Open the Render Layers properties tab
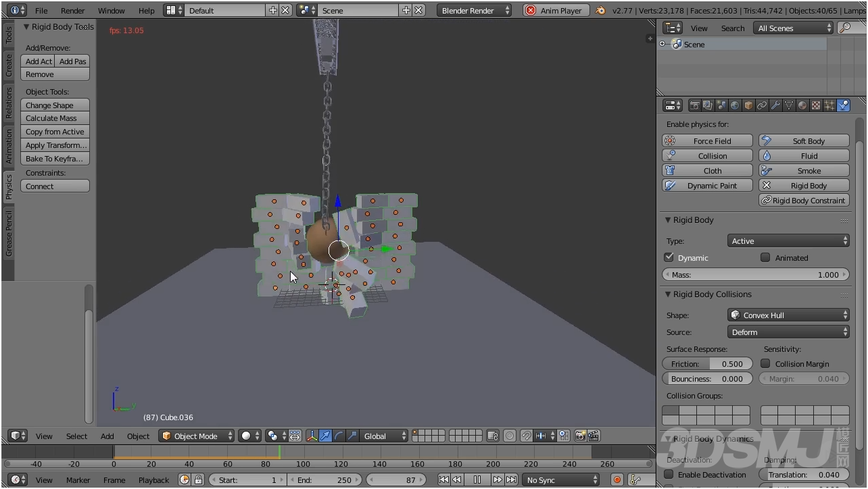 click(708, 105)
